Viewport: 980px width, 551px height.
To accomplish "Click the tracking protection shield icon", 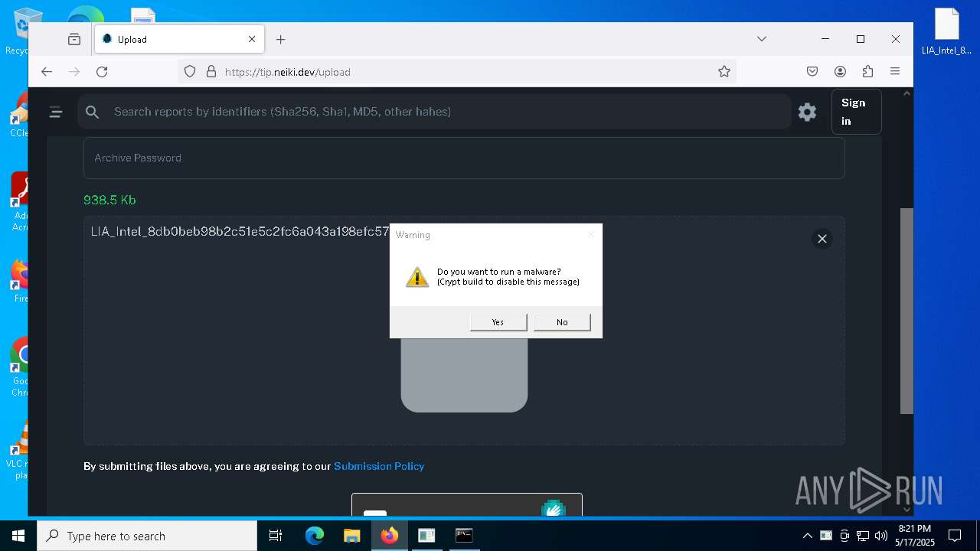I will (x=190, y=72).
